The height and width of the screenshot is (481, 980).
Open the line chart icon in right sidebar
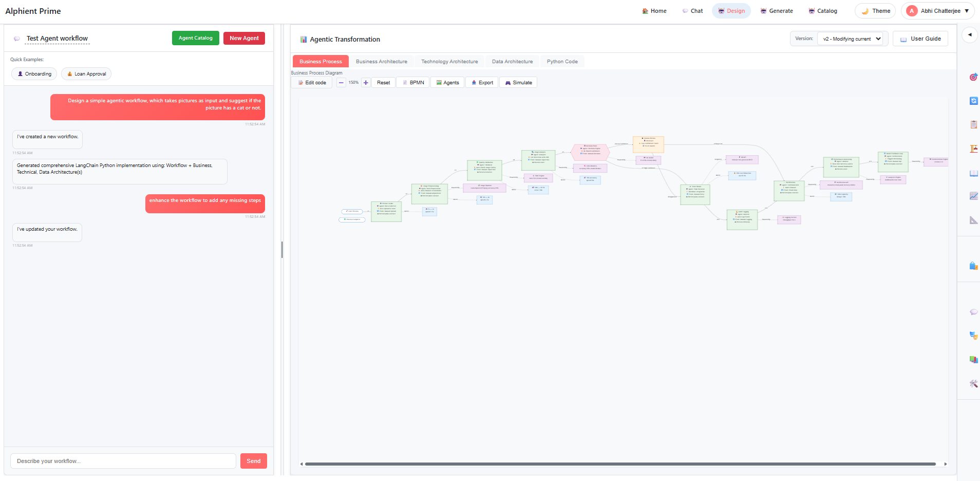pyautogui.click(x=973, y=196)
